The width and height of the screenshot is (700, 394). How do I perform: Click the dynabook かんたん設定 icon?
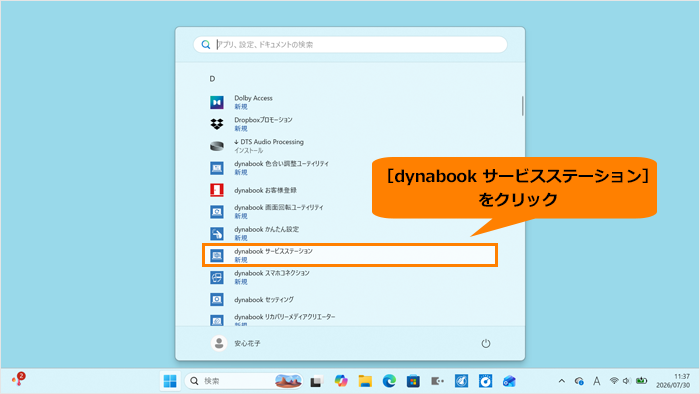point(217,233)
